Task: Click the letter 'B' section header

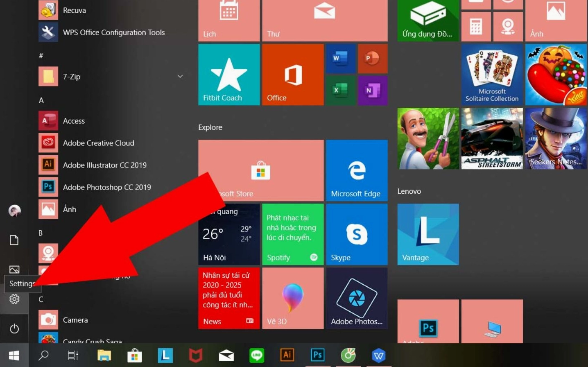Action: click(41, 233)
